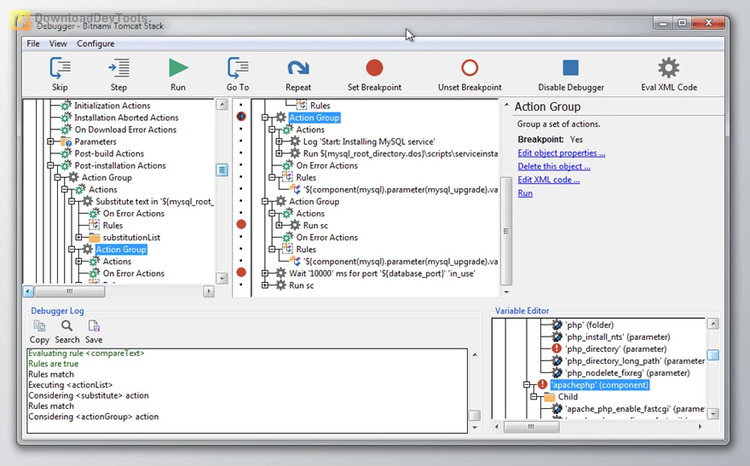The width and height of the screenshot is (750, 466).
Task: Expand 'Wait 10000 ms for port' node
Action: tap(265, 273)
